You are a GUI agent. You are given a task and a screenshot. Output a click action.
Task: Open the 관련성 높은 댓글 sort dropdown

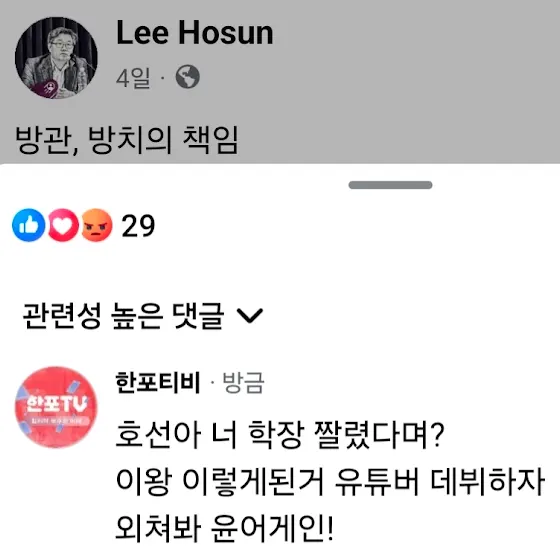(142, 316)
